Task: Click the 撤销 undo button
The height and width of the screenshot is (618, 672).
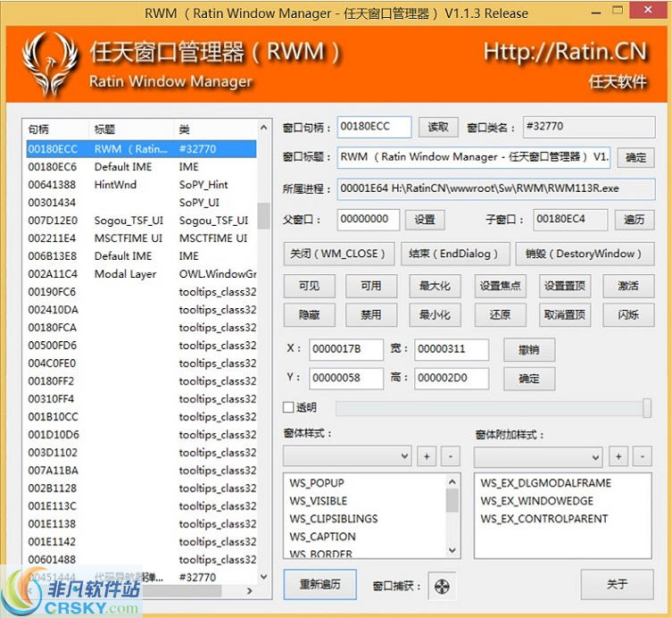Action: click(529, 350)
